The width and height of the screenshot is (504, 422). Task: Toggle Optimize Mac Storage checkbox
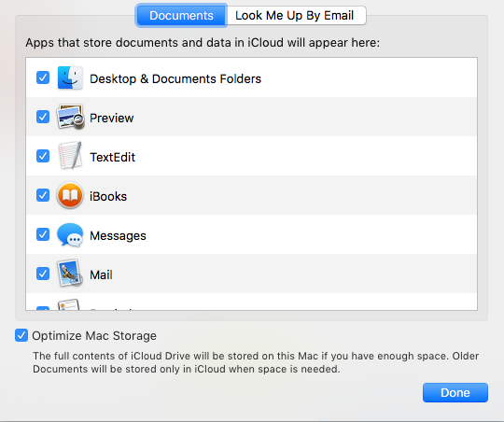[x=21, y=335]
